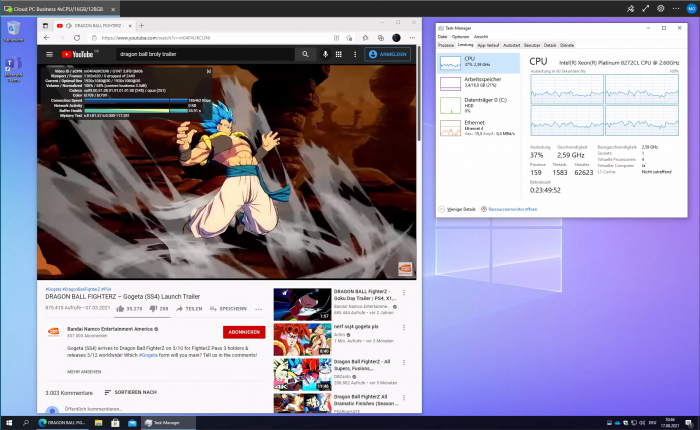The image size is (700, 430).
Task: Open nerf ssj4 gogeta pls thumbnail
Action: [302, 339]
